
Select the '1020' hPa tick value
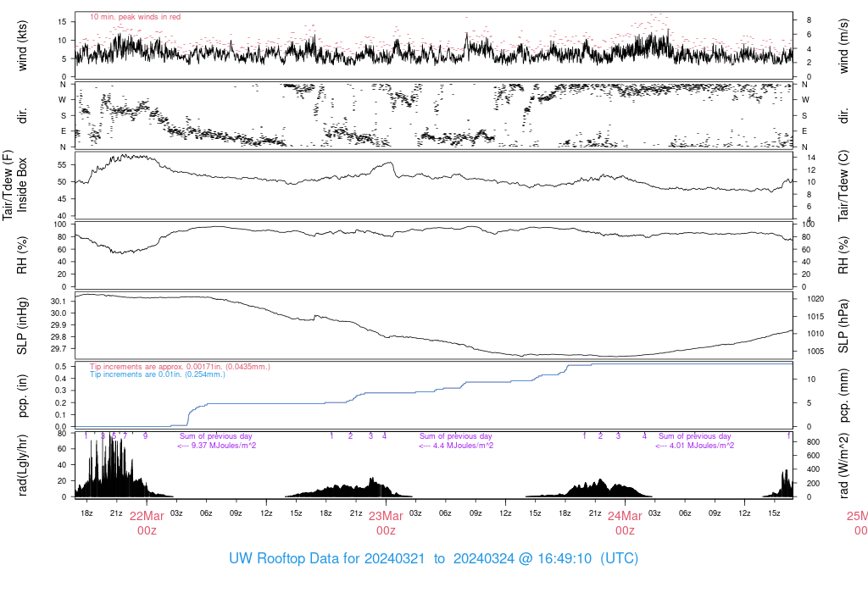coord(815,299)
